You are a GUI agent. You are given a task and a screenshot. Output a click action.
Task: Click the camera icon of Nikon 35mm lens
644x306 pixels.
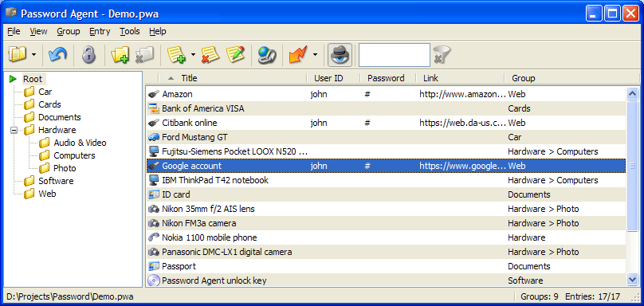[x=153, y=209]
